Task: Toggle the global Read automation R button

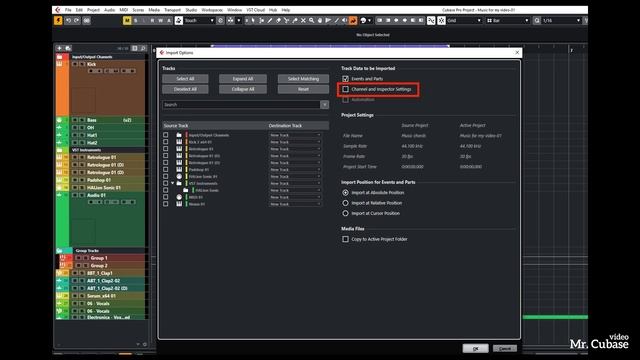Action: (152, 20)
